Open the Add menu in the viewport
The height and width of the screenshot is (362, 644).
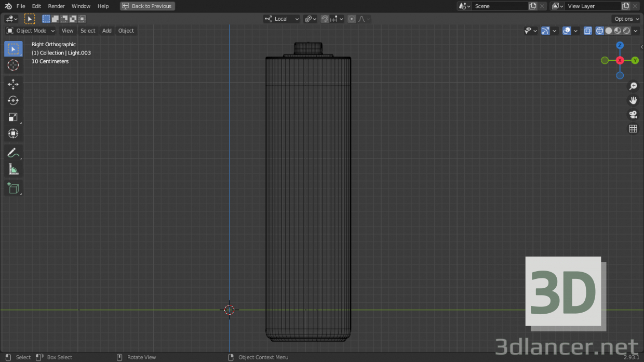(106, 31)
